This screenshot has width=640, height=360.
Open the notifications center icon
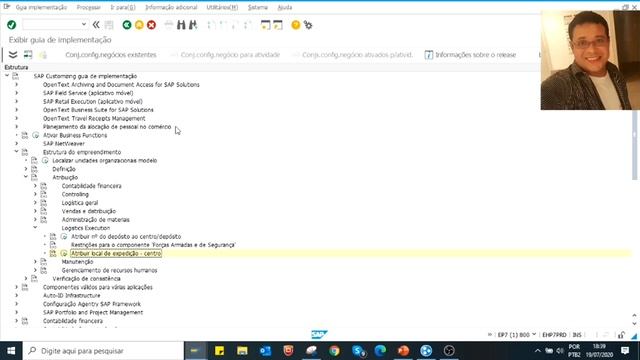(625, 351)
